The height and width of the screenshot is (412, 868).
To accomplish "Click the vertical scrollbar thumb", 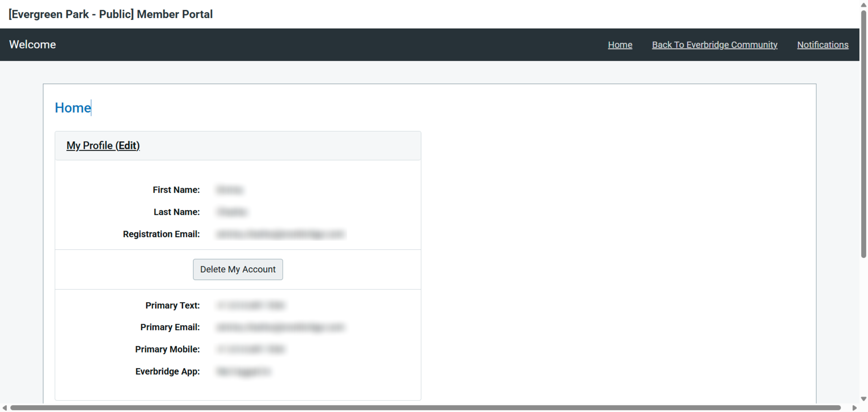I will point(864,134).
